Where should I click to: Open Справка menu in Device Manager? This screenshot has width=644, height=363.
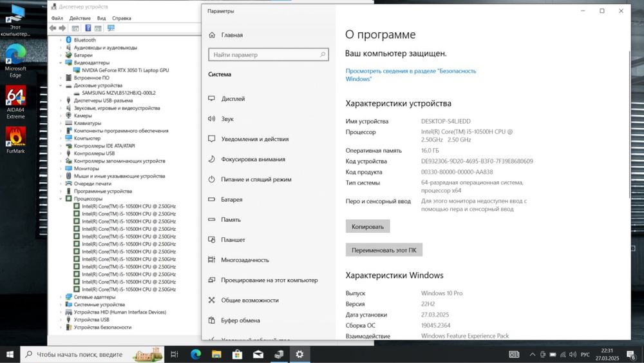(122, 18)
